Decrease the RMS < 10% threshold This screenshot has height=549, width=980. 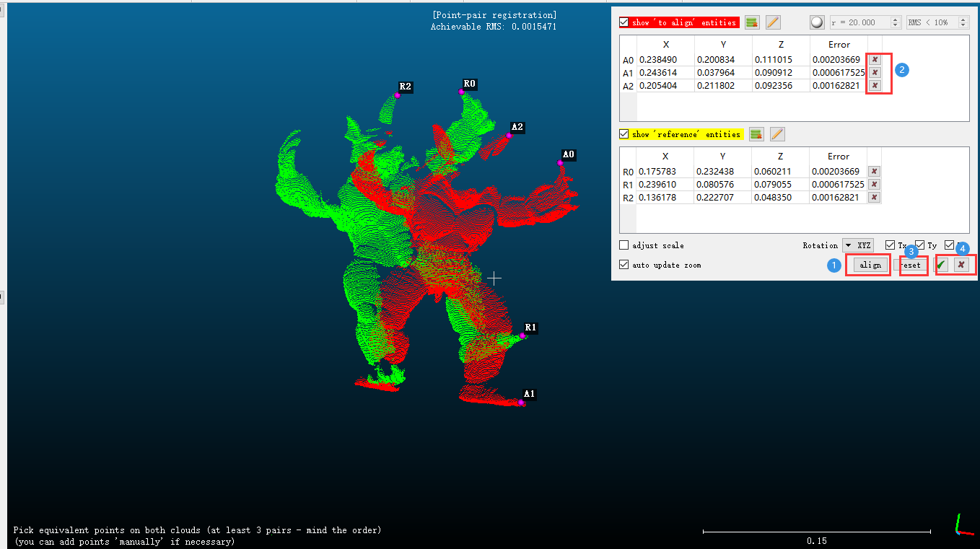963,26
